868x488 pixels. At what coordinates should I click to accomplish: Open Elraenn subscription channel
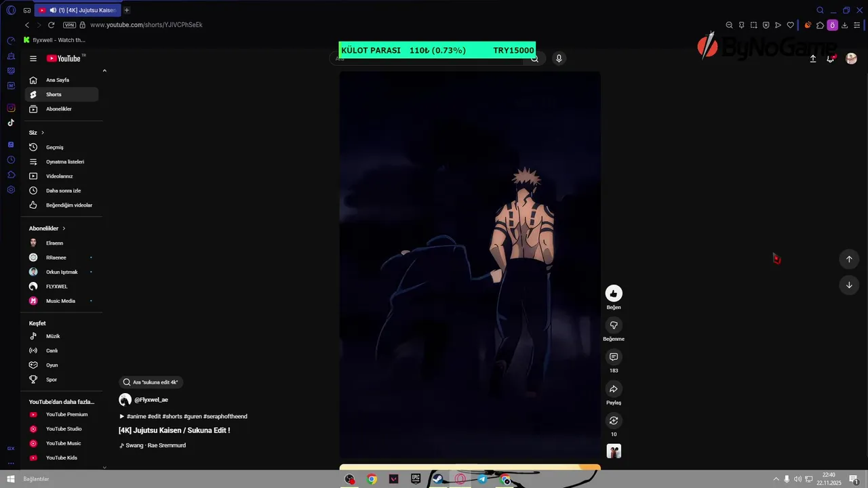[62, 243]
